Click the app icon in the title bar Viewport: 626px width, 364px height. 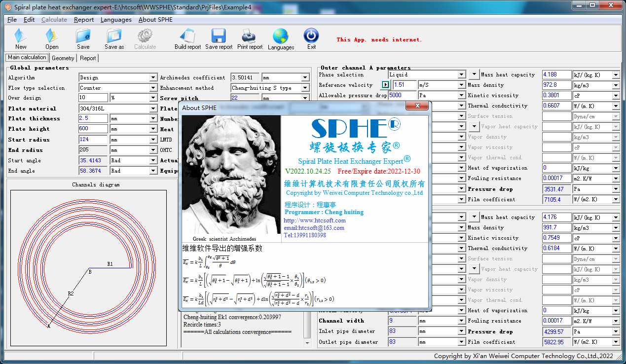[x=7, y=7]
